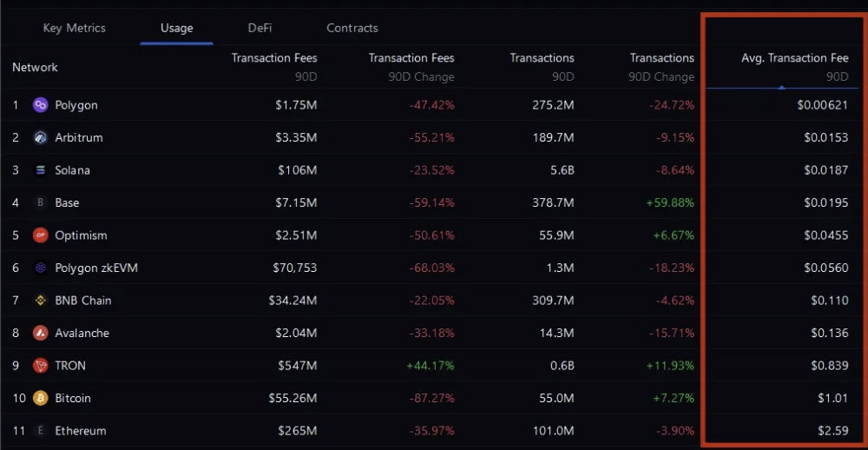Click Bitcoin's average fee $1.01
Viewport: 868px width, 450px height.
click(x=835, y=398)
